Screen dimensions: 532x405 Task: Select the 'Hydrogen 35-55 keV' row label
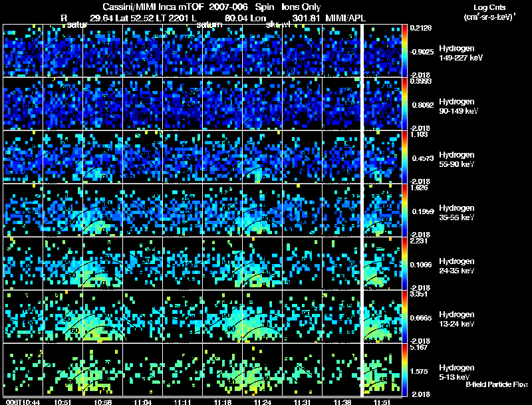(x=457, y=213)
